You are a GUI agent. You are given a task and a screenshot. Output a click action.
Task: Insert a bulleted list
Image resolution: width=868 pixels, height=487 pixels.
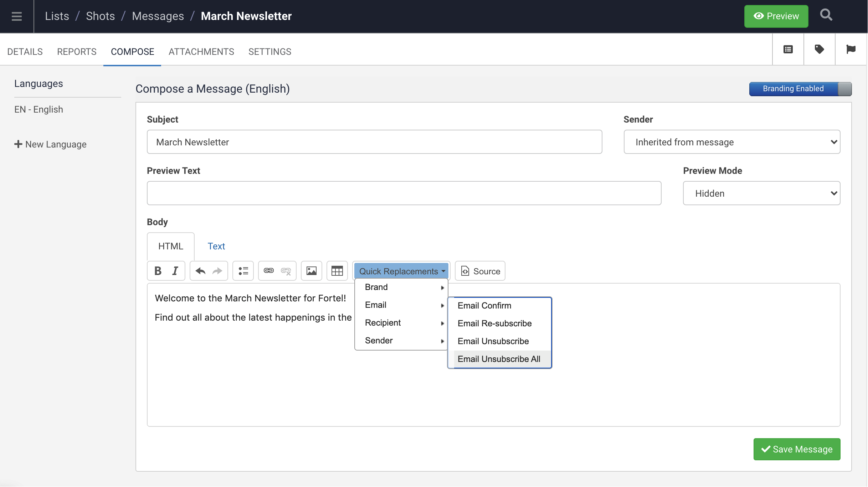(243, 271)
